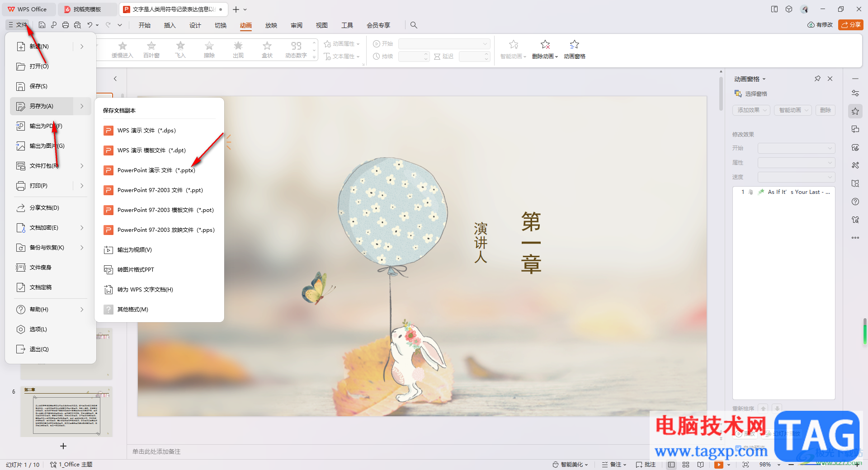The height and width of the screenshot is (470, 868).
Task: Switch to slide sorter grid view
Action: point(686,465)
